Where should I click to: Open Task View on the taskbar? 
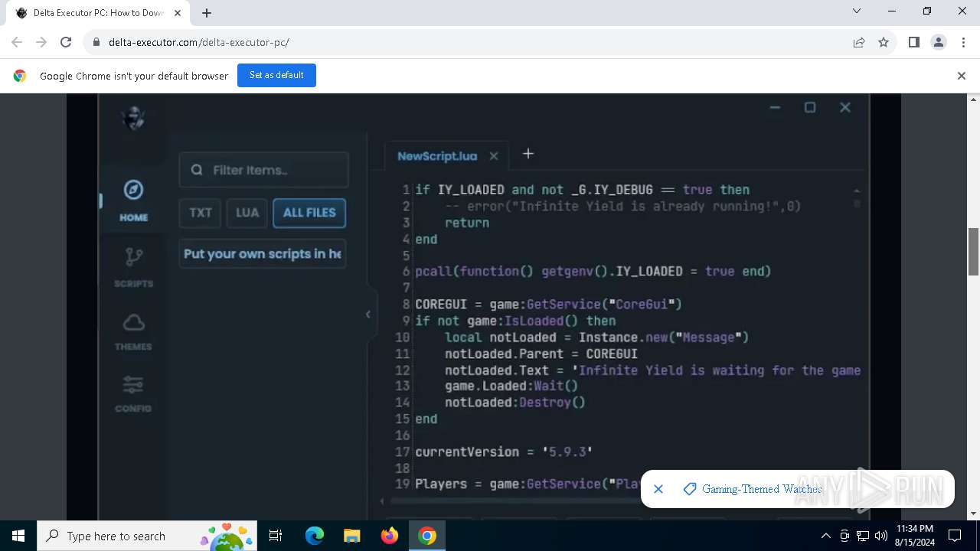tap(276, 536)
